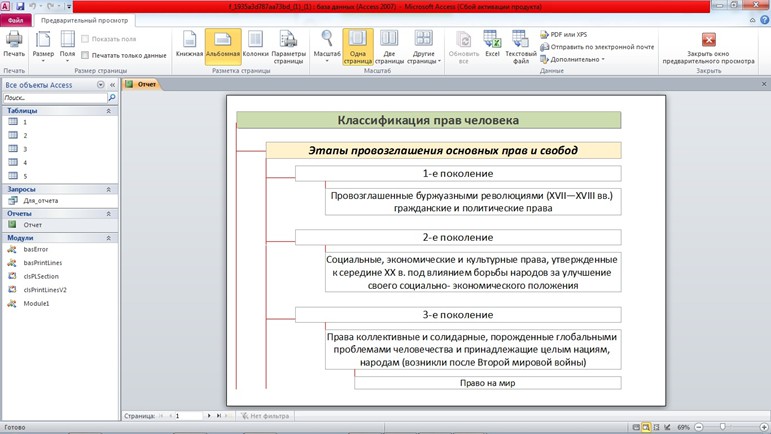This screenshot has height=434, width=771.
Task: Collapse the Модули group
Action: (109, 238)
